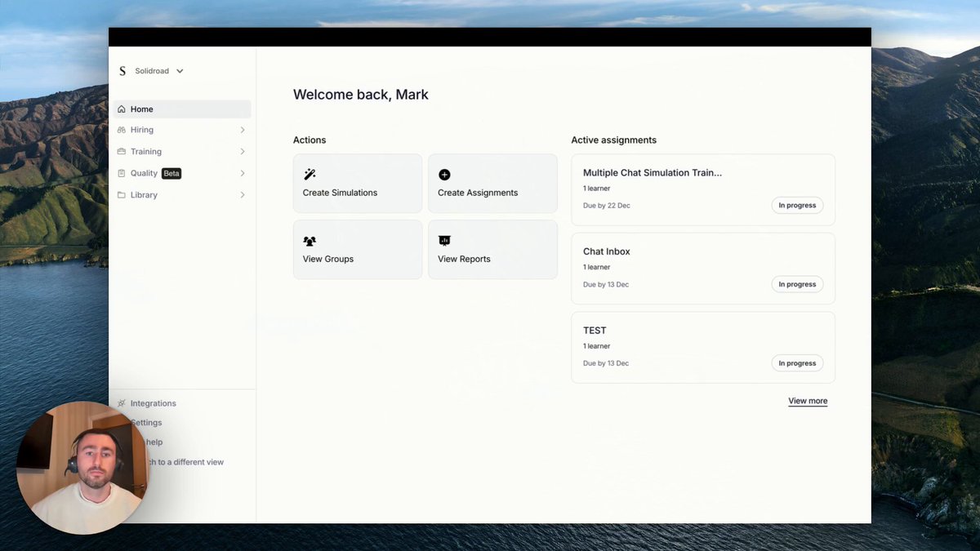Click the Hiring binoculars icon
The image size is (980, 551).
122,130
